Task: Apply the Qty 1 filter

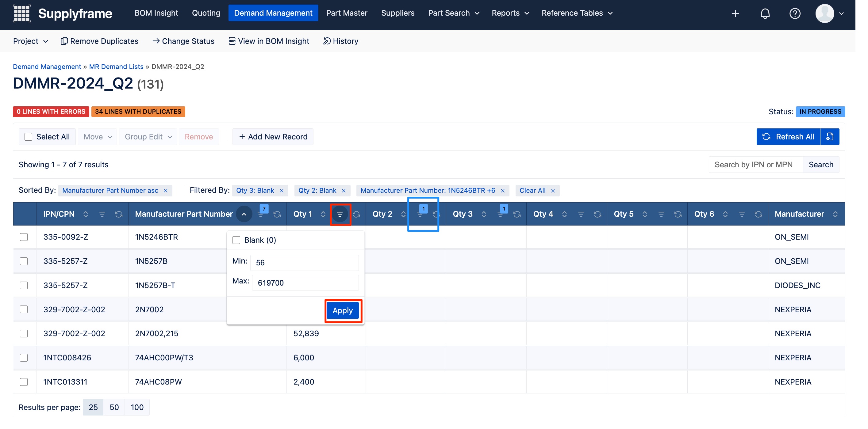Action: tap(342, 310)
